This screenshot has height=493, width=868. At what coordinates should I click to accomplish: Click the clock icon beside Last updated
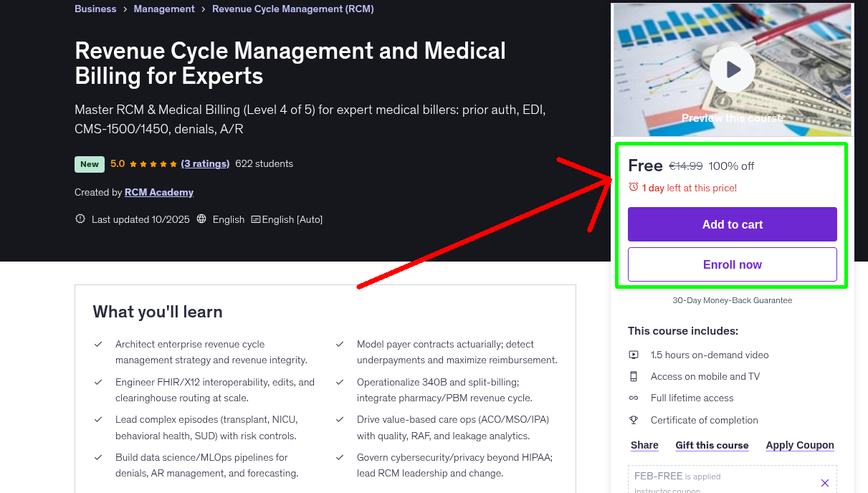click(x=80, y=219)
